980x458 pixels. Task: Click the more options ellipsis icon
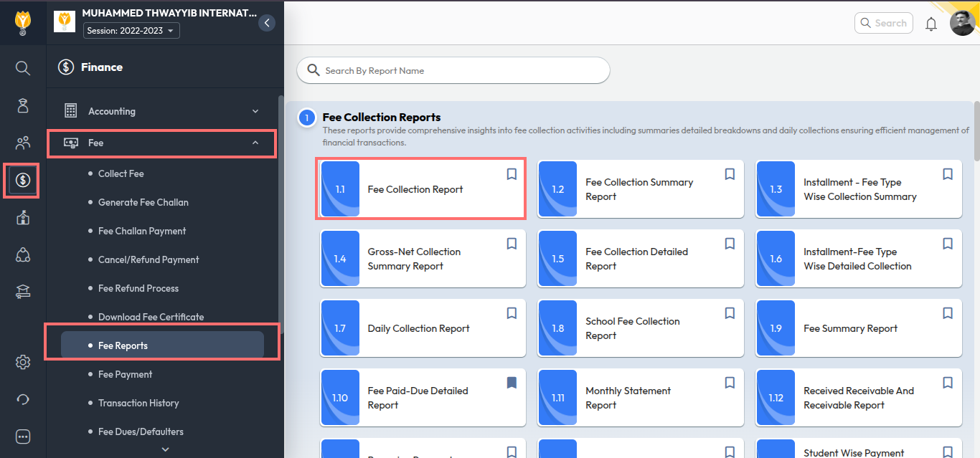(x=23, y=436)
